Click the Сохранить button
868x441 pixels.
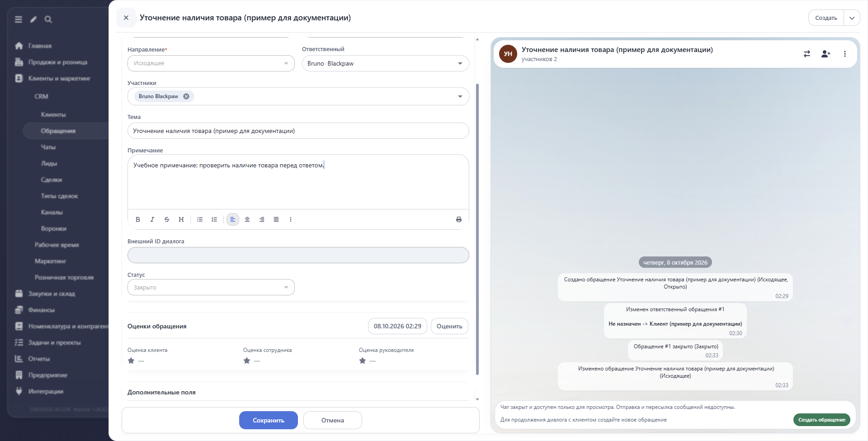(x=269, y=420)
